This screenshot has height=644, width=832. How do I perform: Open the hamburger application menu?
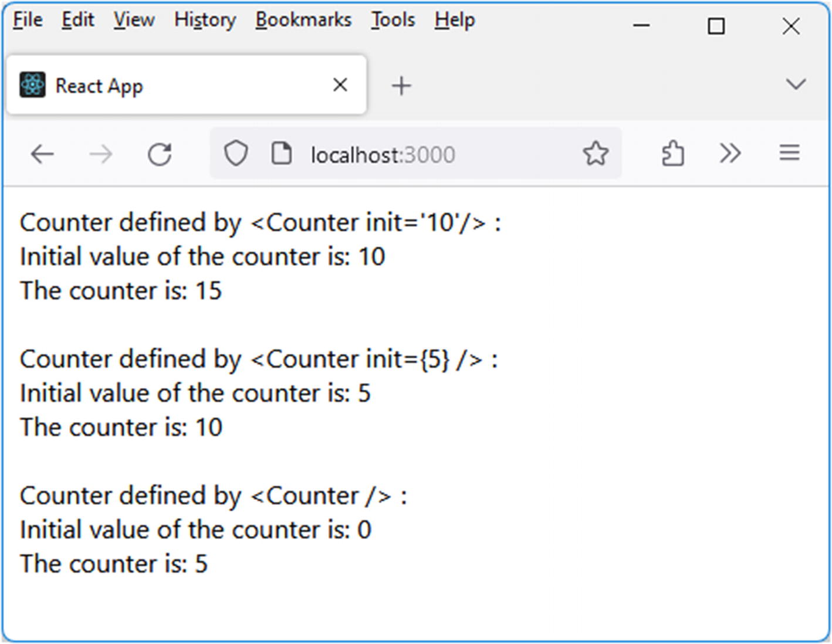[789, 154]
